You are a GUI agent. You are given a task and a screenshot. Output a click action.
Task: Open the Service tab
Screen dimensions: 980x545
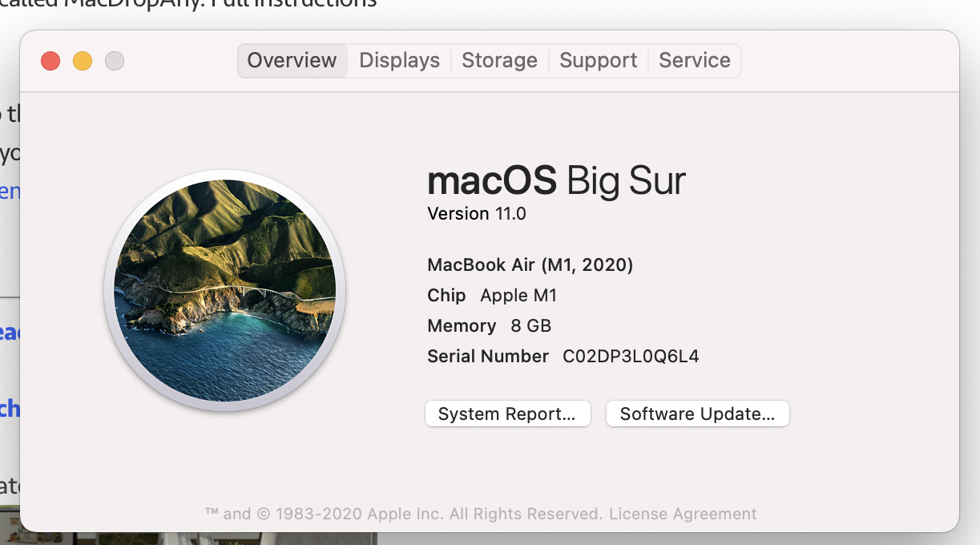[695, 61]
